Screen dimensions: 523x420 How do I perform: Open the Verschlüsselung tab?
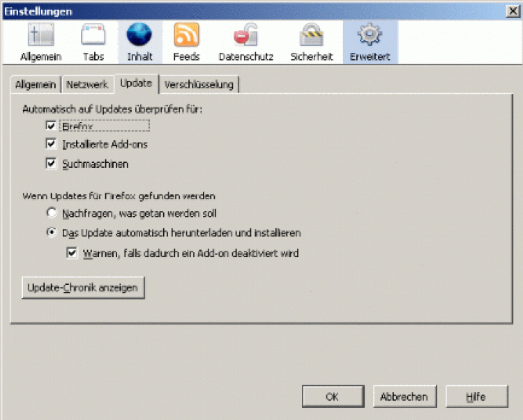[x=199, y=84]
